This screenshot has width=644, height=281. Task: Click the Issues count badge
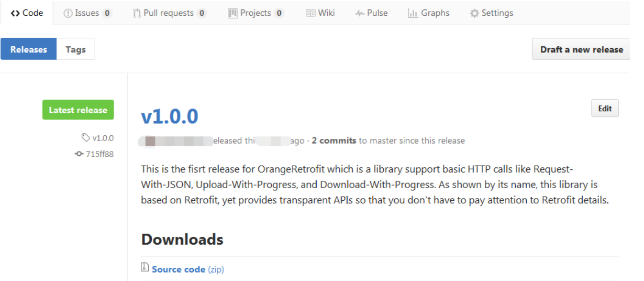click(x=107, y=14)
